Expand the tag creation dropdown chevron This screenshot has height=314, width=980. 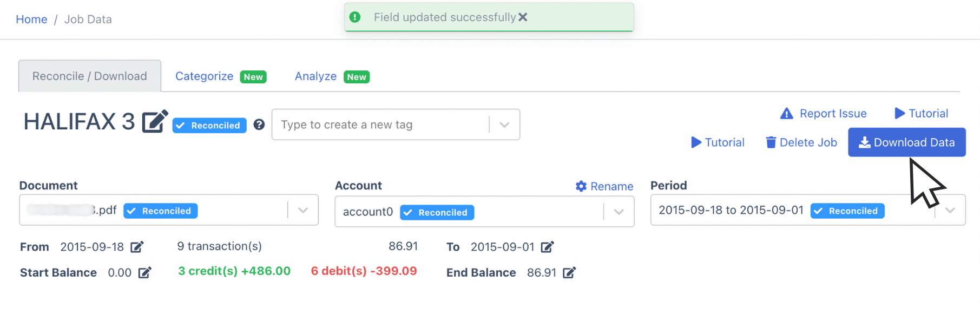(504, 125)
